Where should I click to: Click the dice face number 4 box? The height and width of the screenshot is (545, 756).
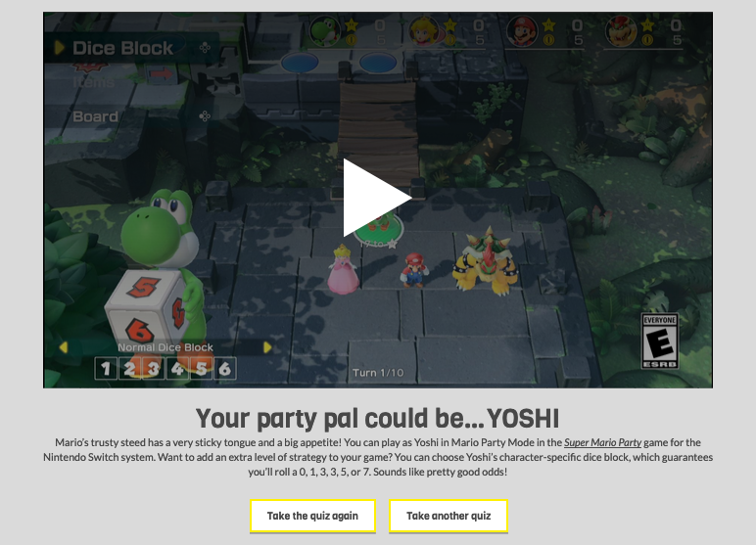click(177, 369)
